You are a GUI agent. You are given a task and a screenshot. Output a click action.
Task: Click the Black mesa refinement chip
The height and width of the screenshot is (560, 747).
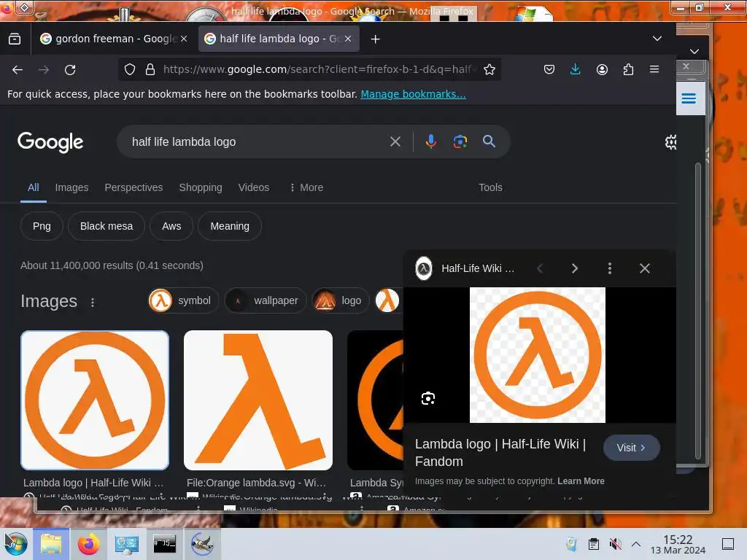pyautogui.click(x=107, y=226)
